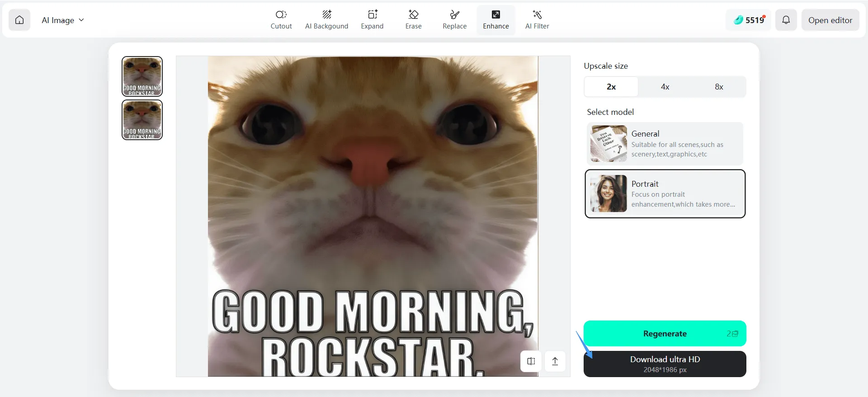Select the Cutout tool
Viewport: 868px width, 397px height.
[x=281, y=20]
